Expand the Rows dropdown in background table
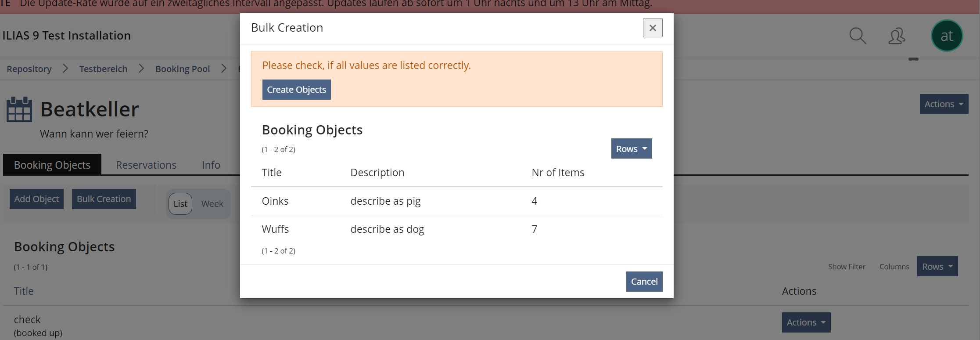This screenshot has width=980, height=340. point(937,267)
